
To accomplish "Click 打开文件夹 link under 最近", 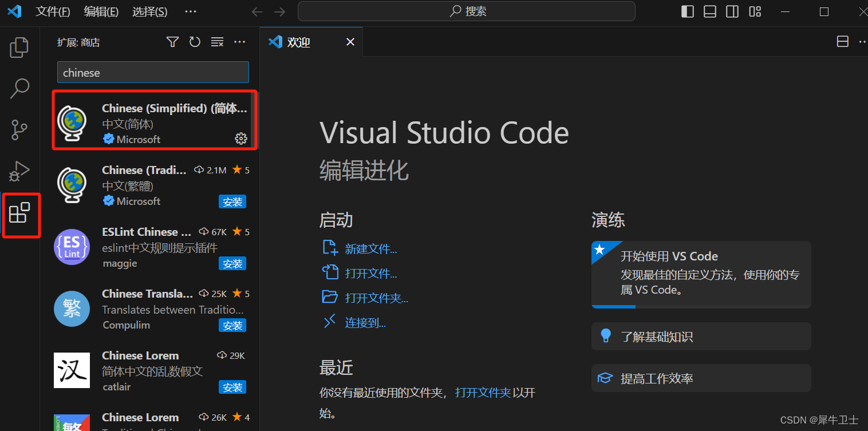I will click(483, 392).
